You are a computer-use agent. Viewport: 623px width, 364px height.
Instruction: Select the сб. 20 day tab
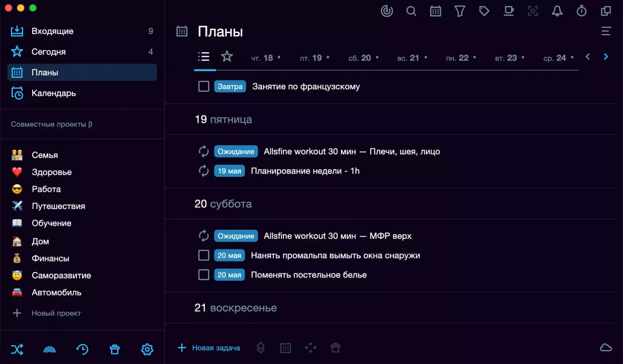(364, 58)
